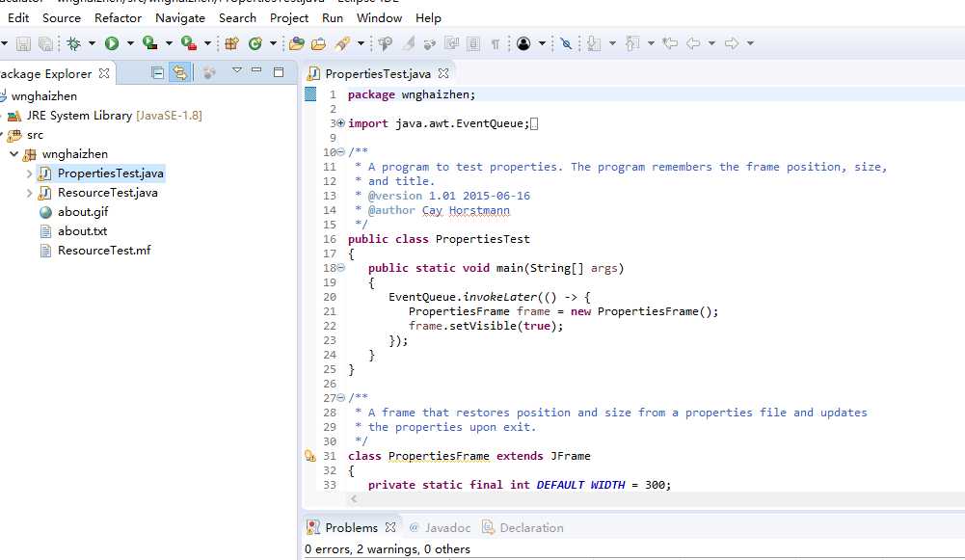Click the Open Task folder icon
Screen dimensions: 965x560
[319, 43]
